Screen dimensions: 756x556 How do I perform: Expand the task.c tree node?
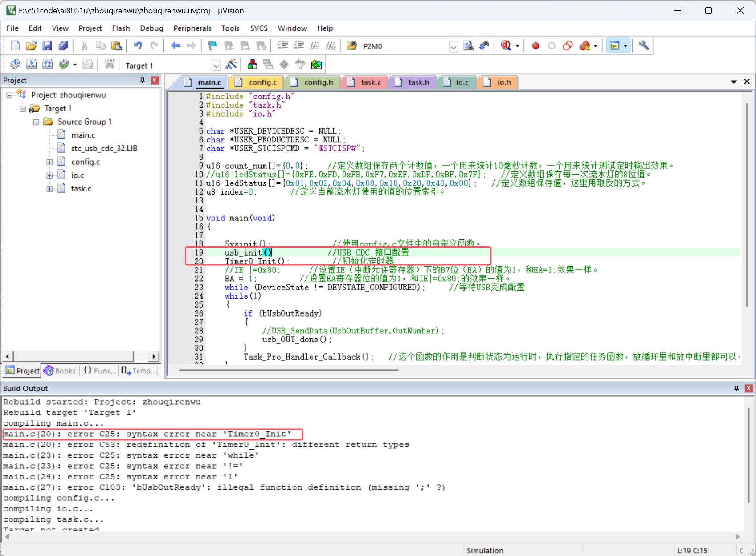point(49,189)
